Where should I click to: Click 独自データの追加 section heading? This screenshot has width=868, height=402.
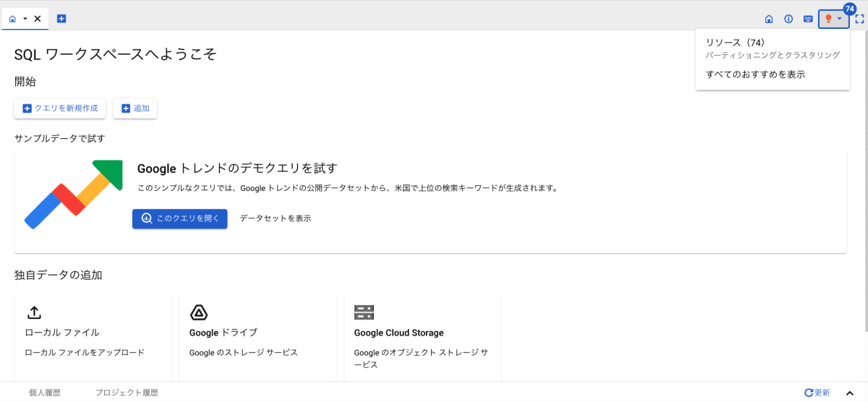coord(58,275)
